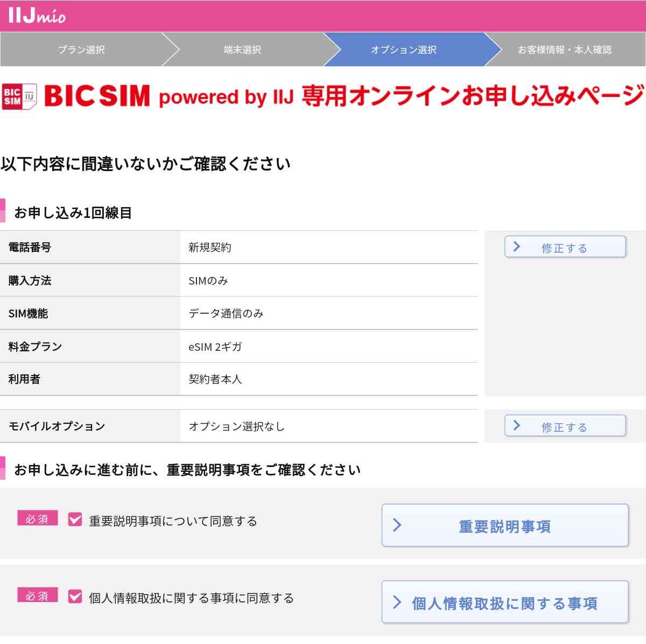Toggle 個人情報取扱に関する事項に同意する checkbox
Image resolution: width=646 pixels, height=644 pixels.
point(75,597)
